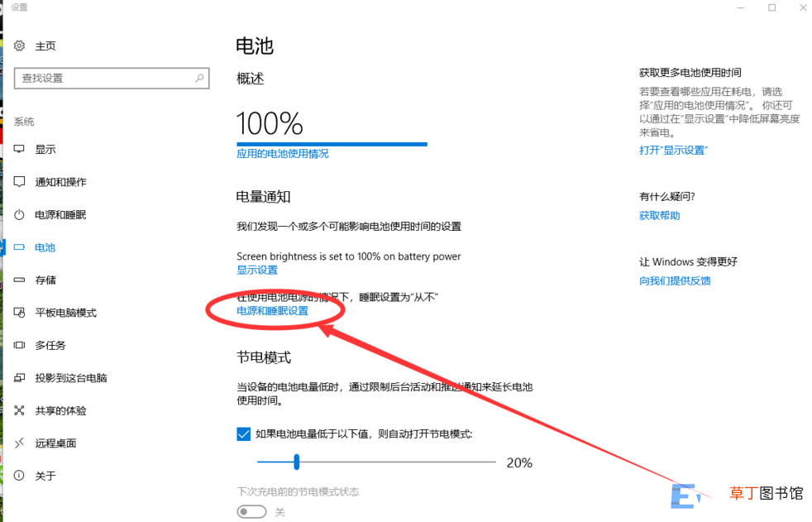Viewport: 812px width, 522px height.
Task: Click the battery saver threshold slider handle
Action: point(297,462)
